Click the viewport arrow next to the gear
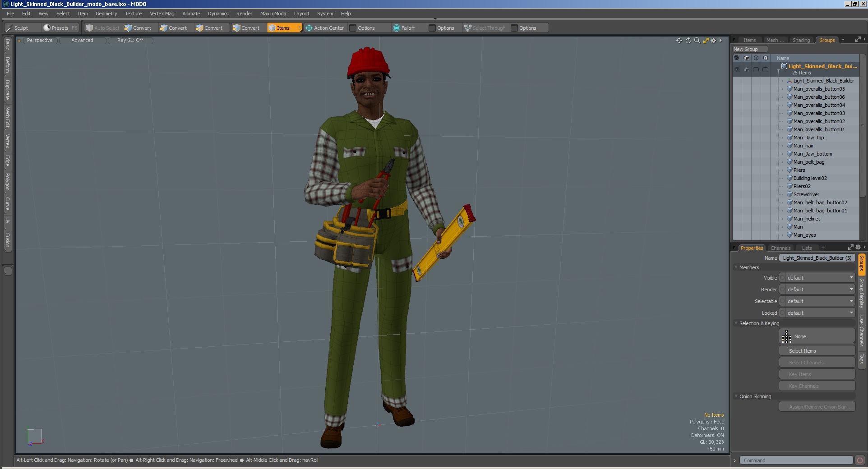The height and width of the screenshot is (469, 868). coord(720,41)
